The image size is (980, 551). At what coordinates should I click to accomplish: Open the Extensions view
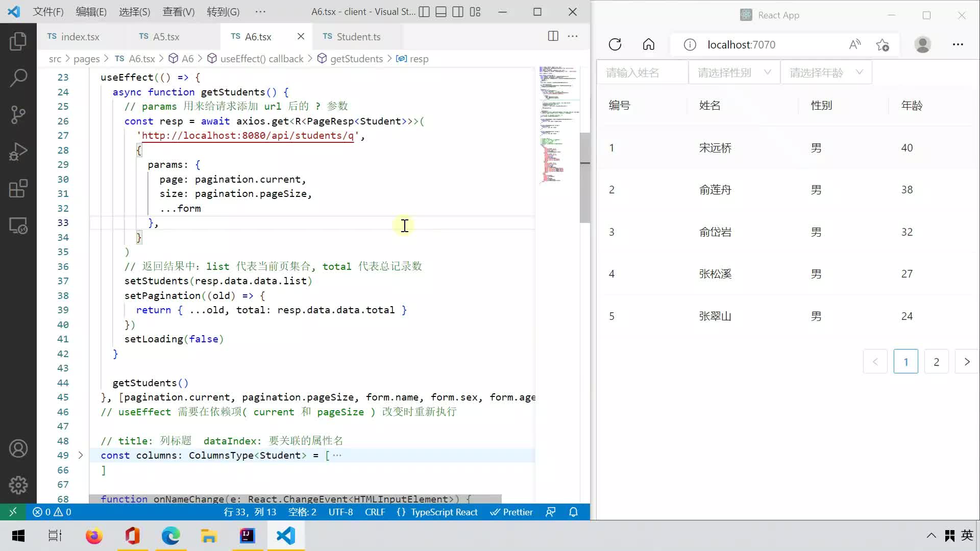click(x=18, y=189)
